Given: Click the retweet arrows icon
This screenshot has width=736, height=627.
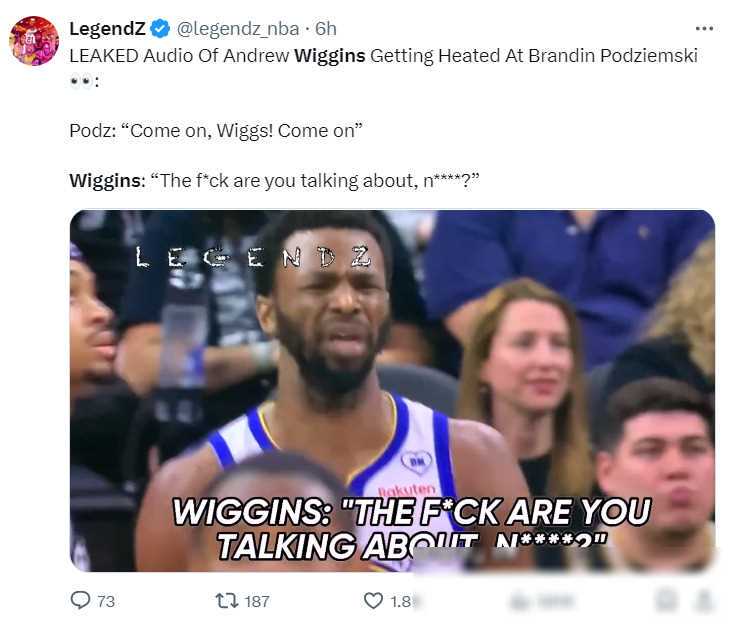Looking at the screenshot, I should pos(227,600).
